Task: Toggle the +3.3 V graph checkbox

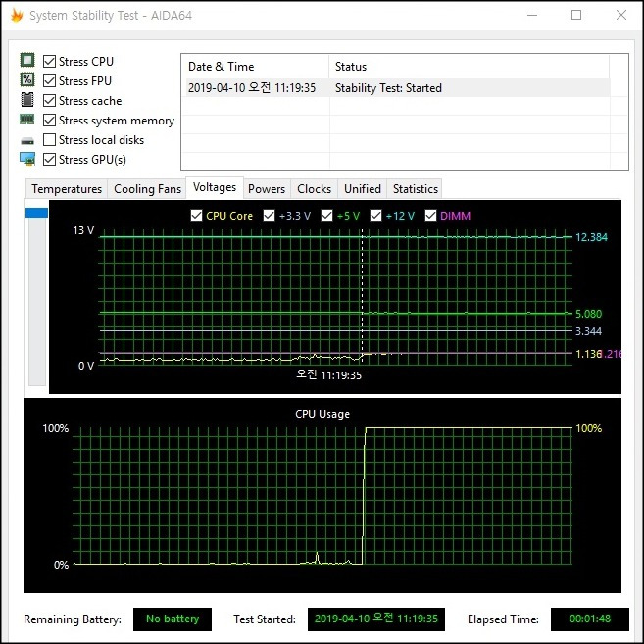Action: tap(269, 216)
